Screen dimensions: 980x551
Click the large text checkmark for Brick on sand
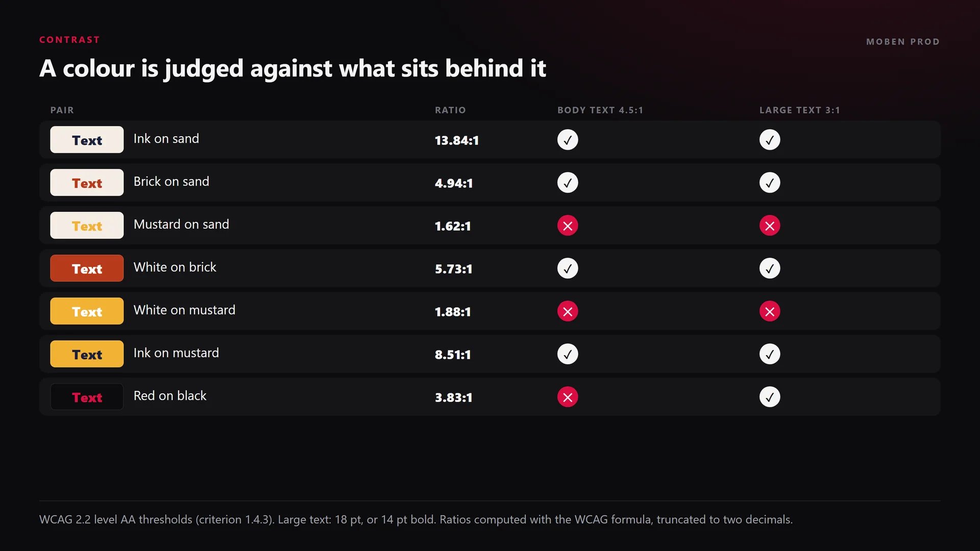click(770, 183)
